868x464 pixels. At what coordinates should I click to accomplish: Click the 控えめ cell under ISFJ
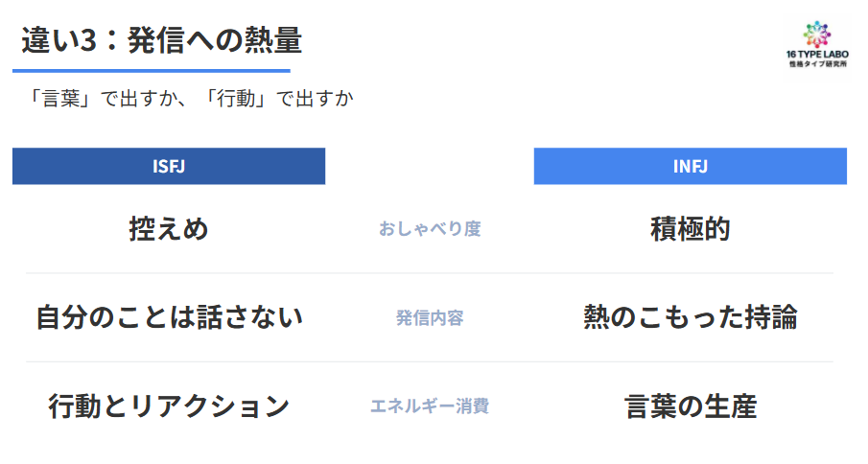(169, 229)
